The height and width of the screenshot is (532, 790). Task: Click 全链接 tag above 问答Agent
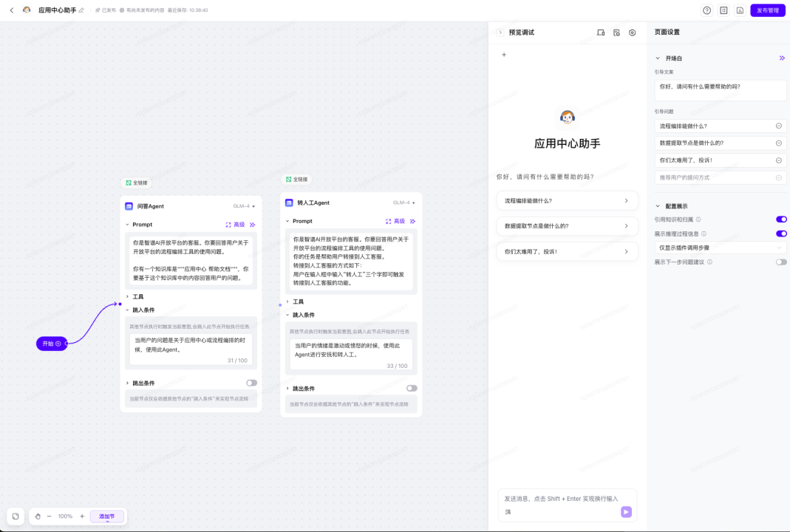[x=137, y=183]
